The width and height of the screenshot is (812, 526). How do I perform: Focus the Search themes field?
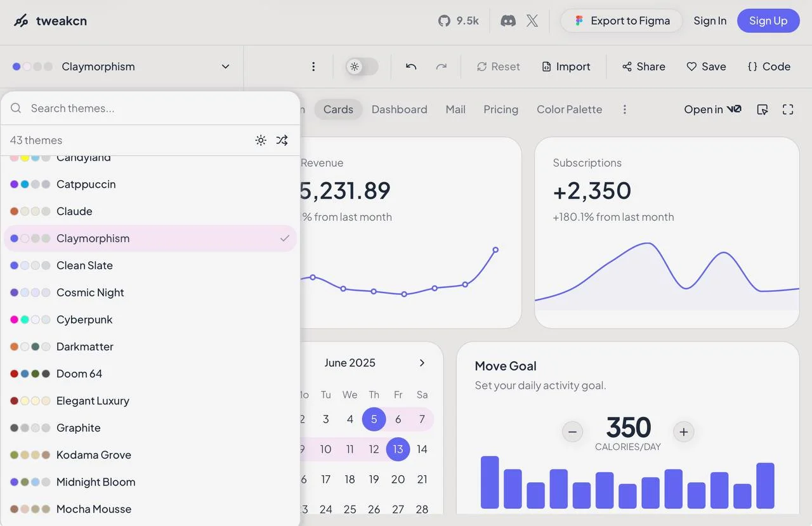159,108
